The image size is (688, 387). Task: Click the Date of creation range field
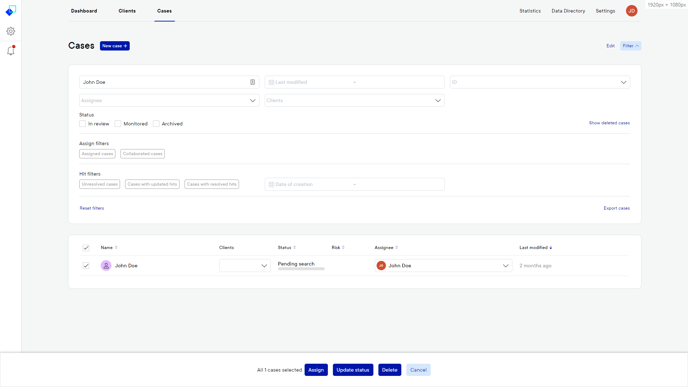pyautogui.click(x=355, y=184)
